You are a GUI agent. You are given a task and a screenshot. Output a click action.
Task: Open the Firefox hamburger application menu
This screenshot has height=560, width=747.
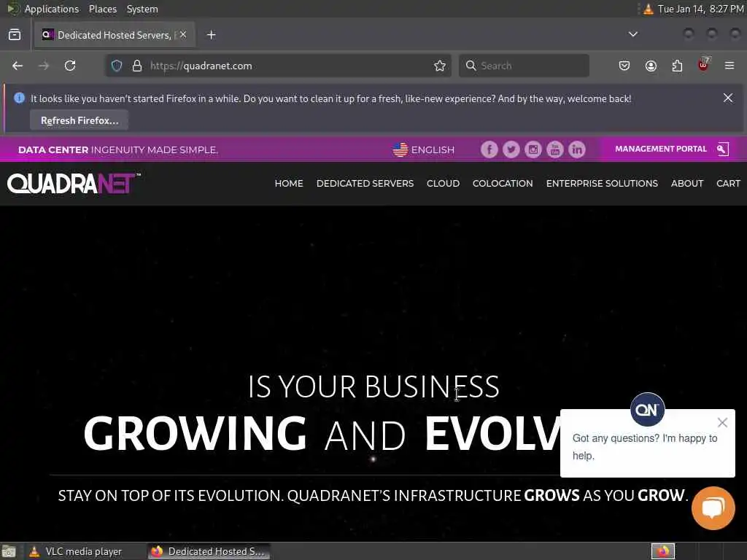pos(729,66)
